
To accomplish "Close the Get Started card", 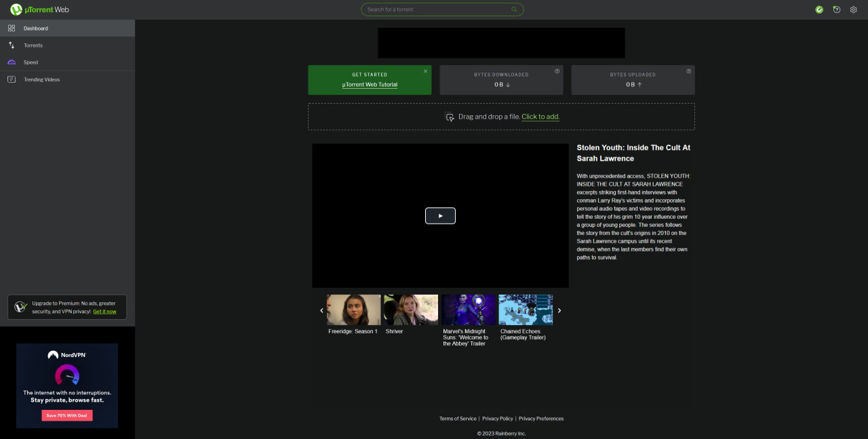I will click(x=426, y=71).
